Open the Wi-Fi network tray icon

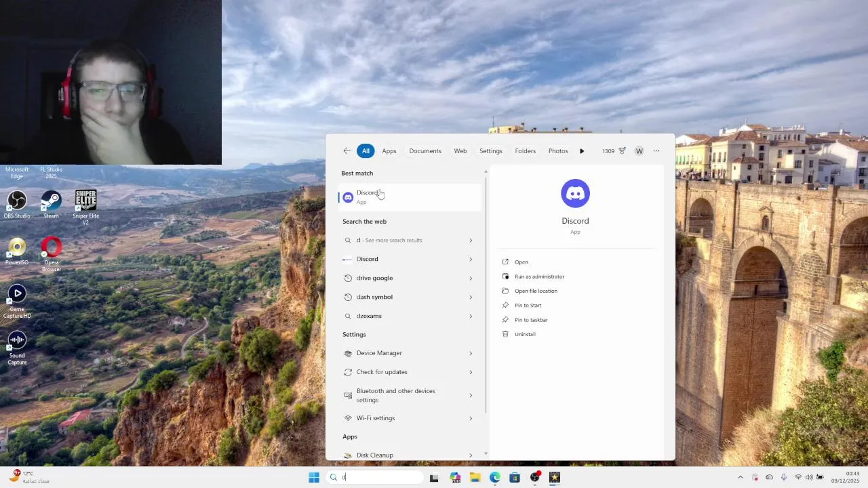point(798,477)
